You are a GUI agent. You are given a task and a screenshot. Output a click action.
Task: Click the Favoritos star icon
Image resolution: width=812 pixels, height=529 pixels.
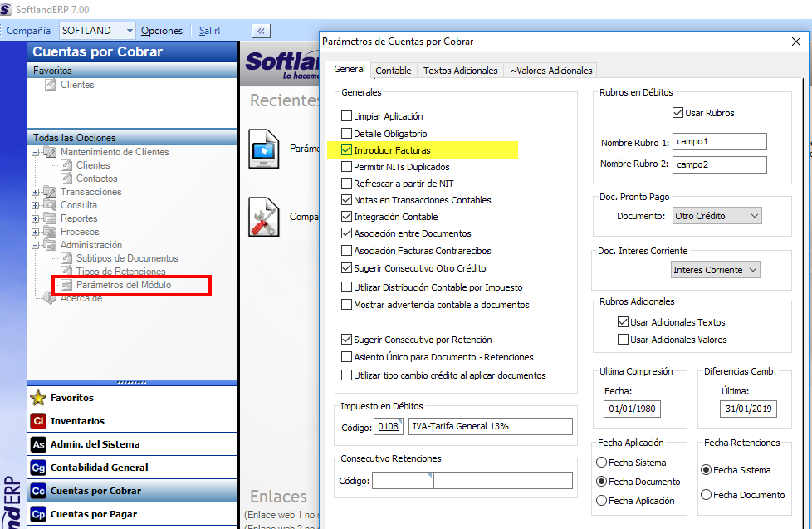point(38,398)
